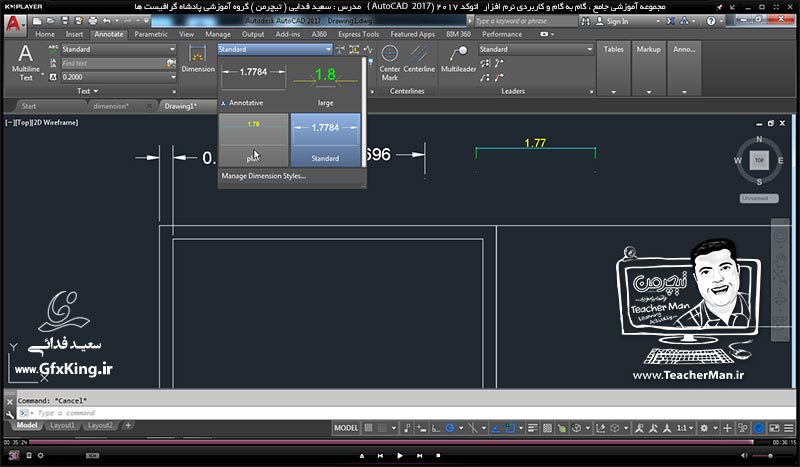Select the Multiline Text tool
800x467 pixels.
coord(26,63)
